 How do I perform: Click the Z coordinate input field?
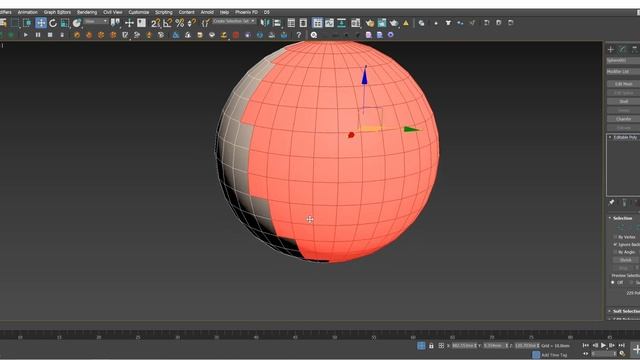527,346
